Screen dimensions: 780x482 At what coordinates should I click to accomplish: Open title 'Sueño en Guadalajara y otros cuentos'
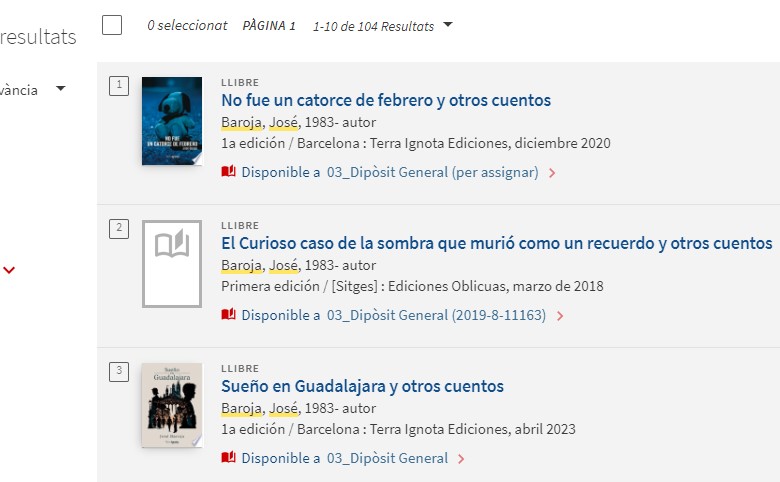(362, 386)
